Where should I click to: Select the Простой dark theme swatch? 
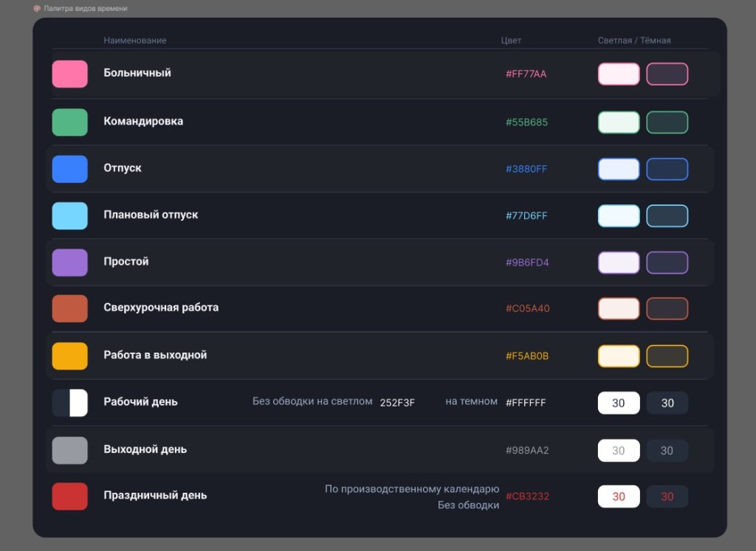tap(667, 263)
